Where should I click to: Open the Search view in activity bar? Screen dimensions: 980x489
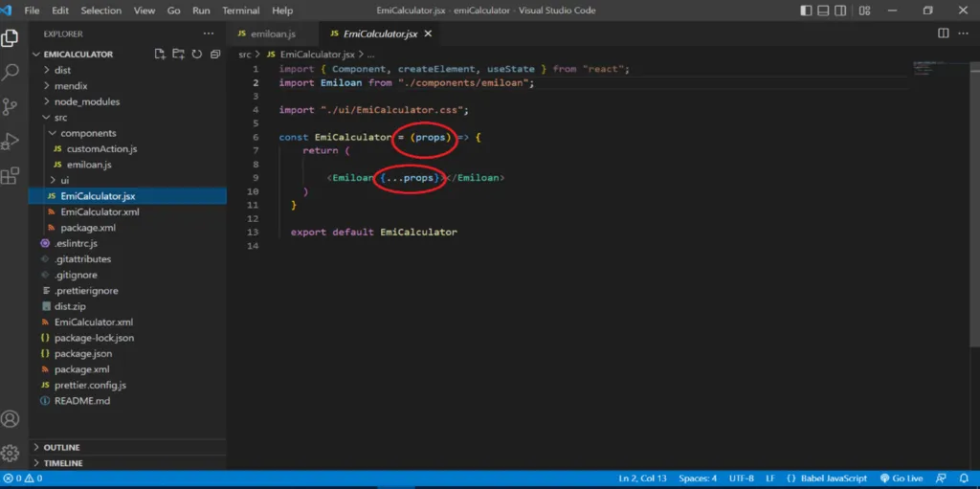coord(10,73)
